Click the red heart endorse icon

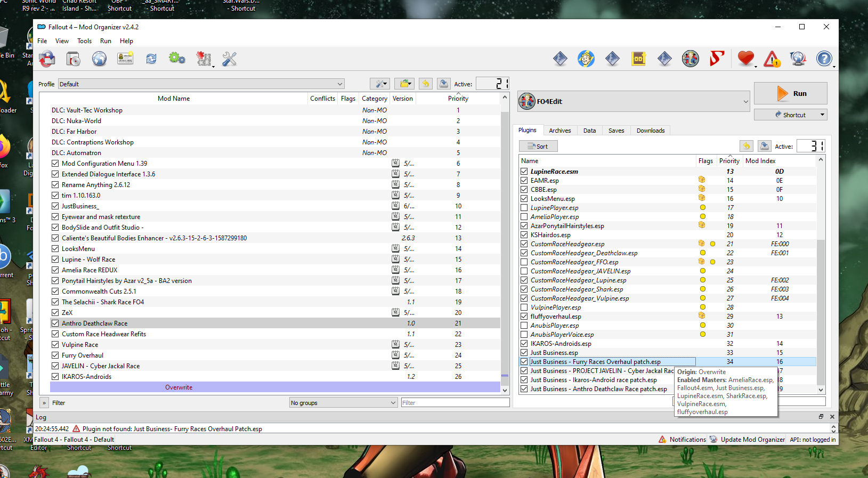pos(746,59)
